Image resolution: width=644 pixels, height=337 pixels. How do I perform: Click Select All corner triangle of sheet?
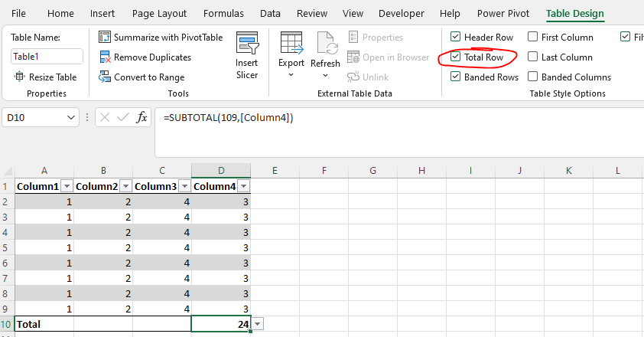[x=8, y=170]
